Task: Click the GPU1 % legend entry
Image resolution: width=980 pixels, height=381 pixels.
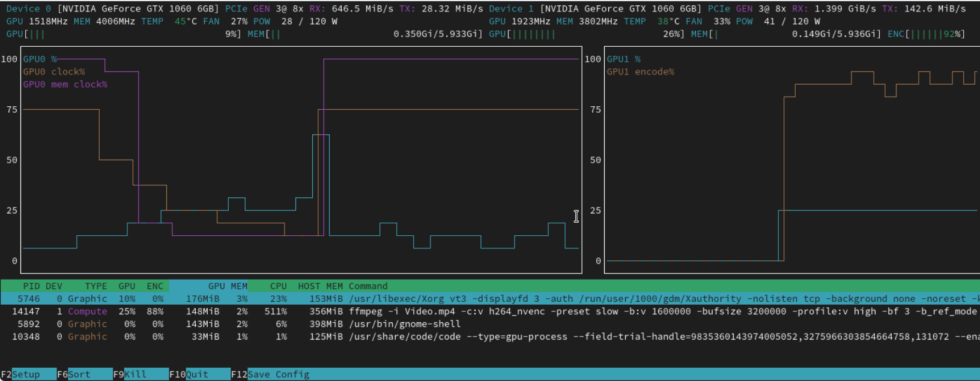Action: (624, 59)
